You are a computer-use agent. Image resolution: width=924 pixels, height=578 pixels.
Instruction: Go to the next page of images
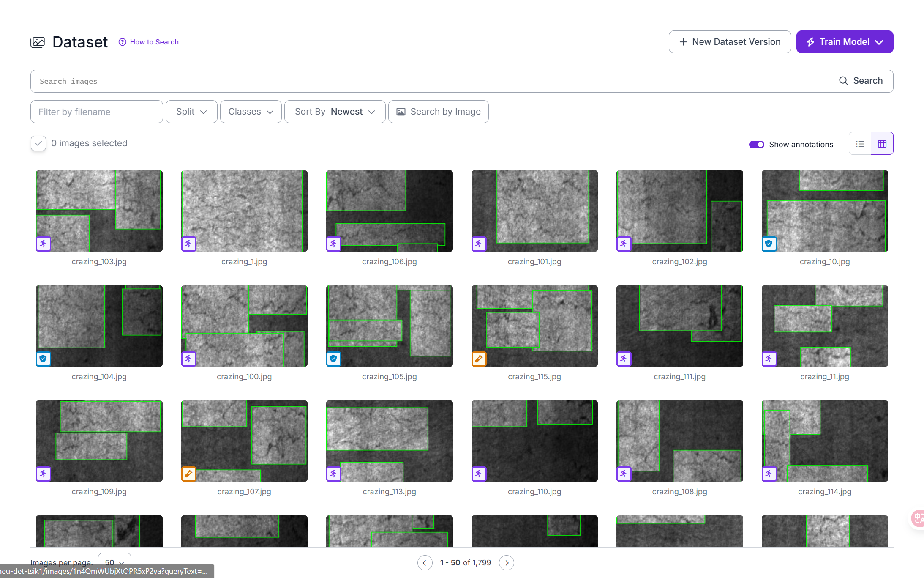507,563
